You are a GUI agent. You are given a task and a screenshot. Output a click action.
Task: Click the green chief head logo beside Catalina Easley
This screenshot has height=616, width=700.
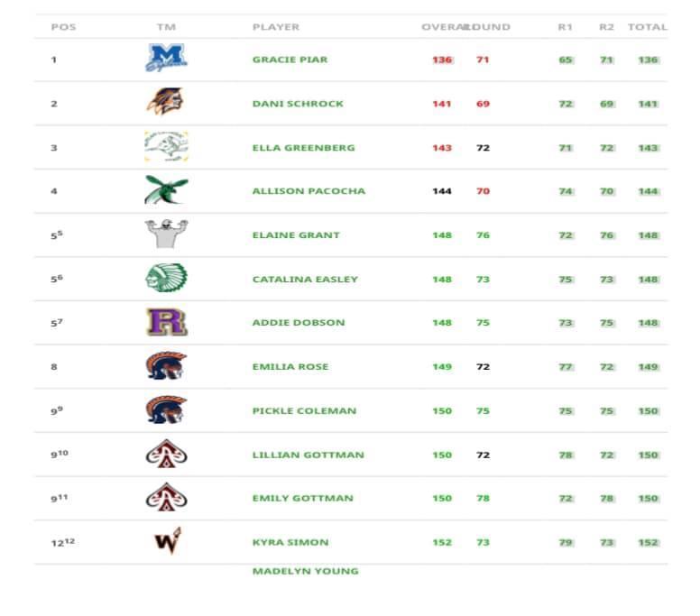166,279
